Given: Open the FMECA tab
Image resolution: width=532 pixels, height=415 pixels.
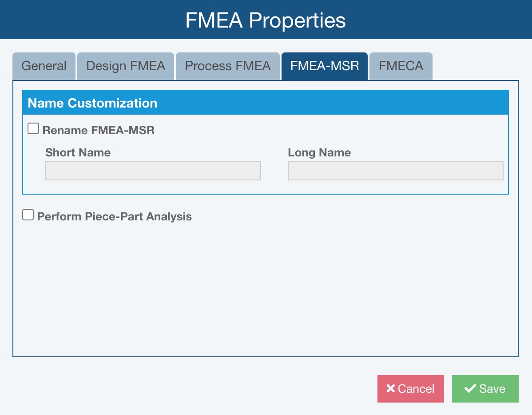Looking at the screenshot, I should (x=400, y=66).
